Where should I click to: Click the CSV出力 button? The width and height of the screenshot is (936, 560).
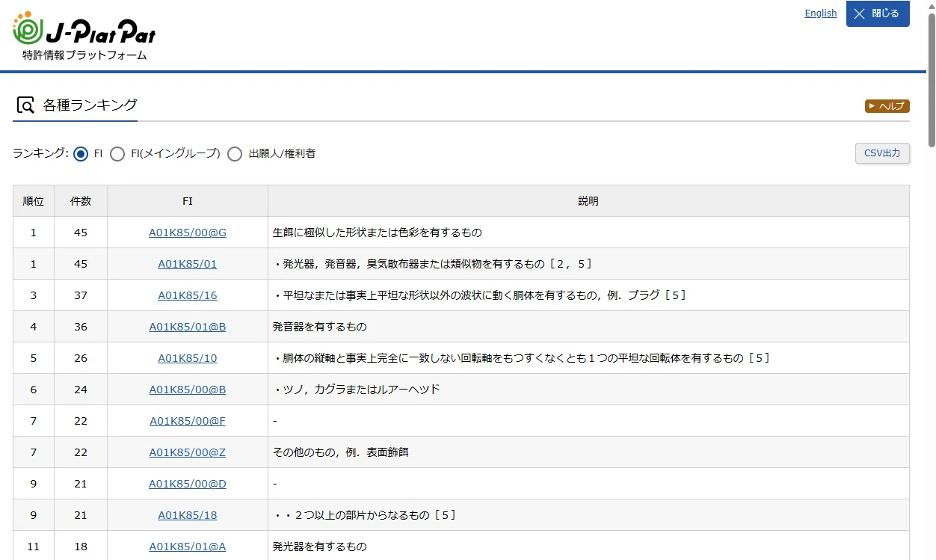882,153
